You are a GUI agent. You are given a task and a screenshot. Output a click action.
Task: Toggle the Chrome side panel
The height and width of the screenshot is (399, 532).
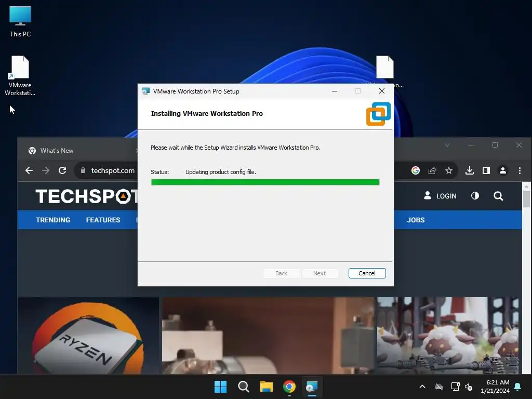tap(486, 170)
